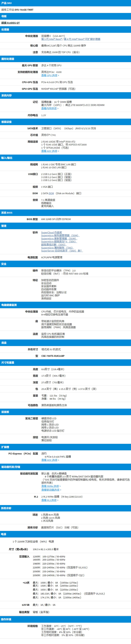This screenshot has height=644, width=131.
Task: Open Supermicro 更新管理器 (SUM) link
Action: coord(59,239)
